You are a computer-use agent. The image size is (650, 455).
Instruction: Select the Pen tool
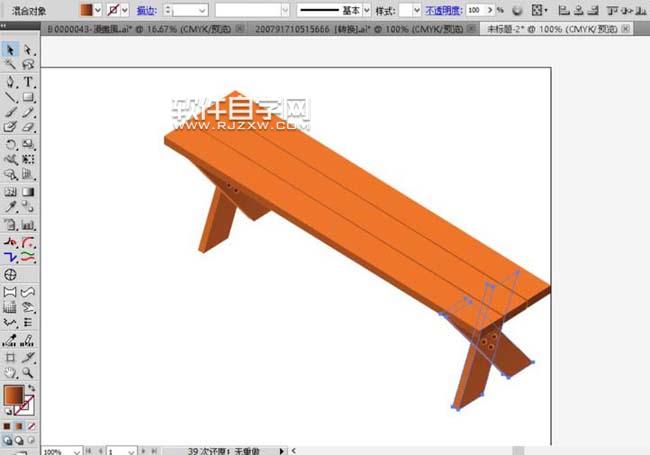coord(10,82)
